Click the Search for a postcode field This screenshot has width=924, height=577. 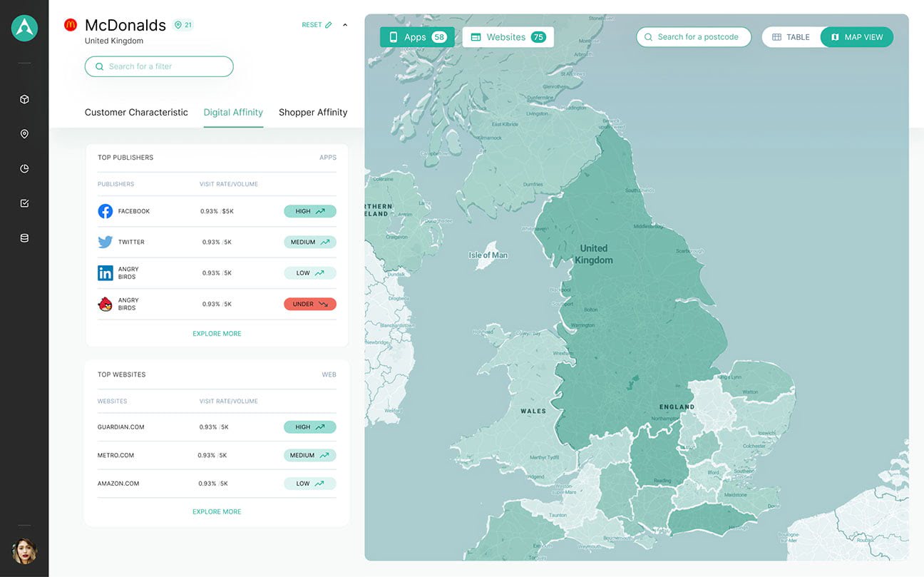pos(694,37)
